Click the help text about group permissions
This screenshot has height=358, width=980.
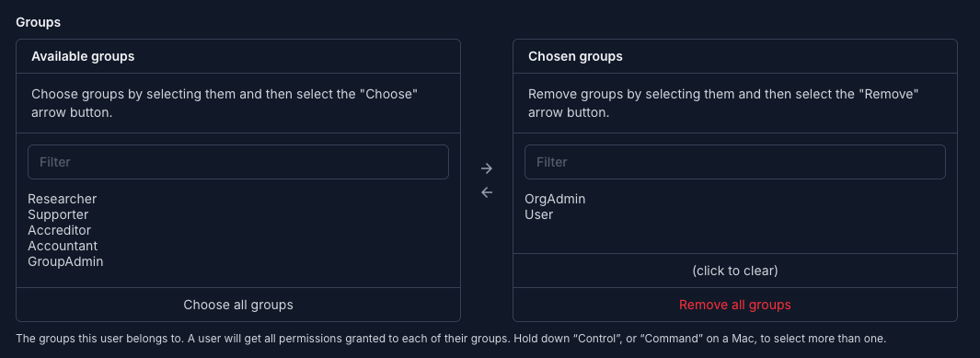pos(451,339)
